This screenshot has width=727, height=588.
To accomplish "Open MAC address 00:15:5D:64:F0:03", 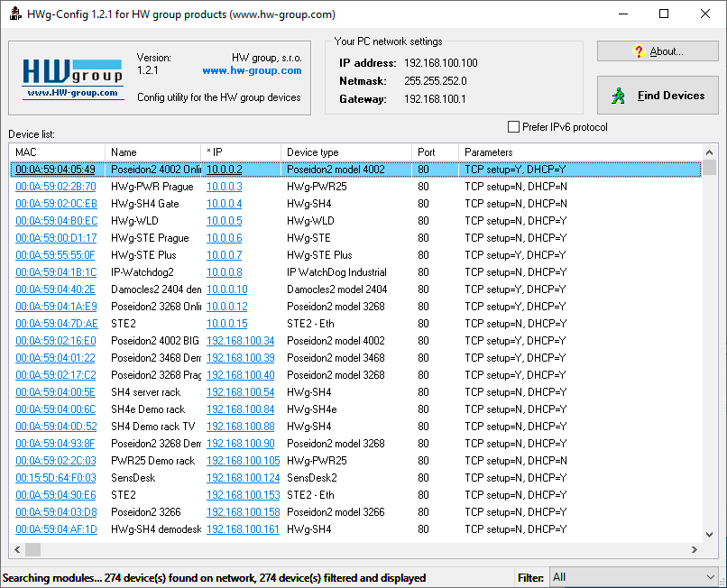I will click(x=56, y=479).
